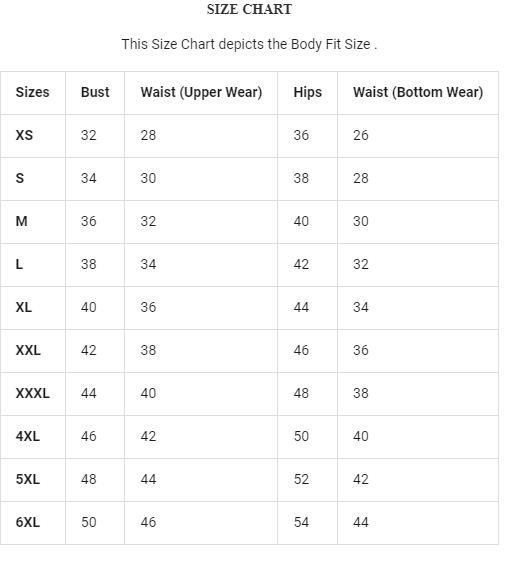Image resolution: width=508 pixels, height=561 pixels.
Task: Click the XXXL size row label
Action: [x=33, y=393]
